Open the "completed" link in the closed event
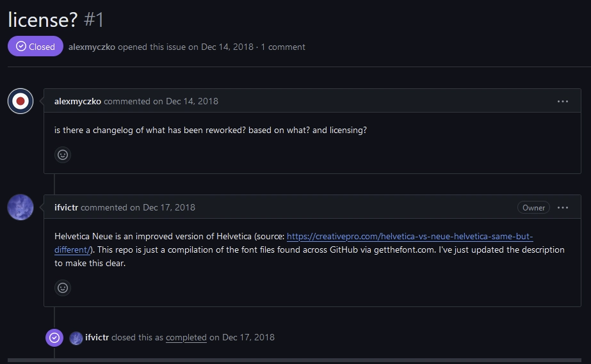Viewport: 591px width, 364px height. pyautogui.click(x=186, y=337)
